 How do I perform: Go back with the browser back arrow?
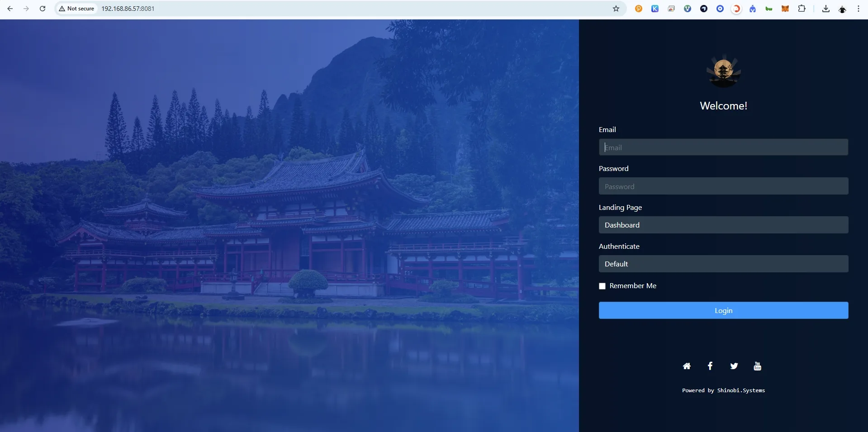tap(10, 9)
